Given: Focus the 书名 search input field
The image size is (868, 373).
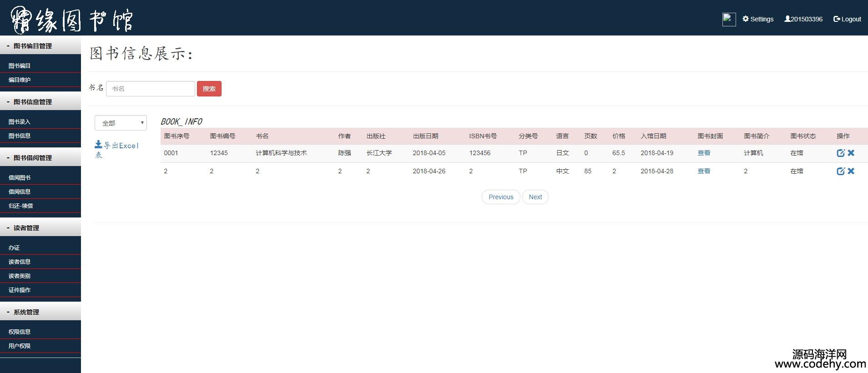Looking at the screenshot, I should (150, 89).
